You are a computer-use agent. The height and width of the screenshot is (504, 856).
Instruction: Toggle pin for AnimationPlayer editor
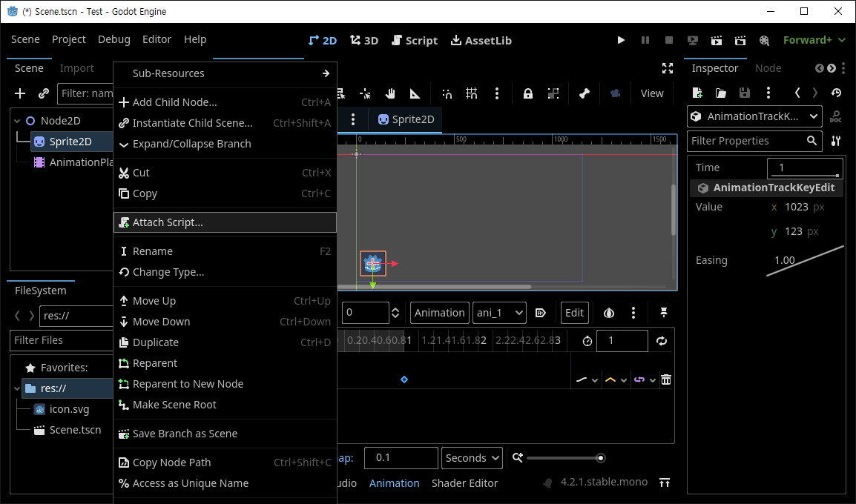click(663, 313)
